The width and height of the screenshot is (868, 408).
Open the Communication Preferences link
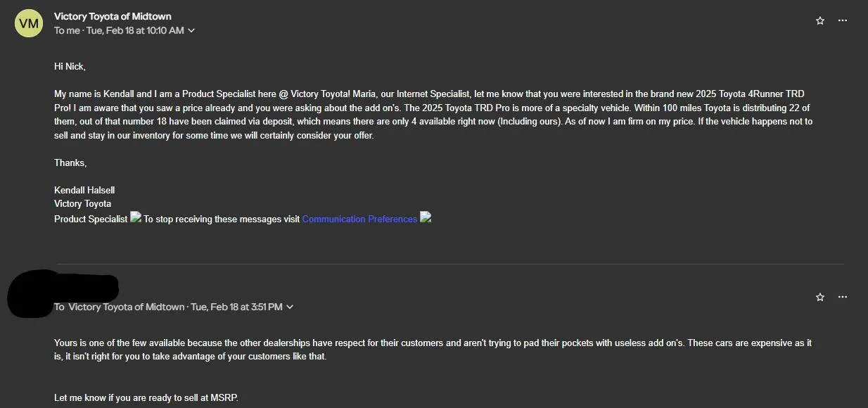(x=359, y=219)
